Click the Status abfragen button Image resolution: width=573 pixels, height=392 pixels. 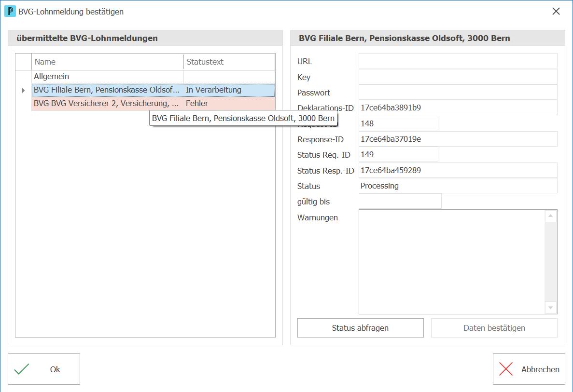tap(360, 328)
